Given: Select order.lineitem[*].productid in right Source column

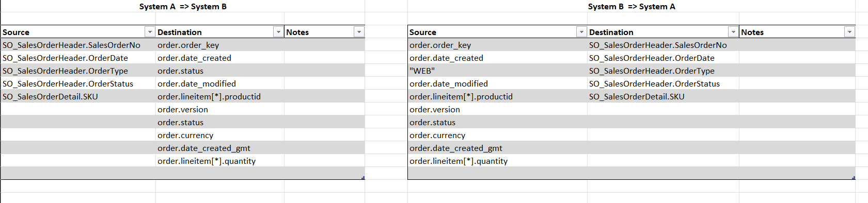Looking at the screenshot, I should point(497,96).
